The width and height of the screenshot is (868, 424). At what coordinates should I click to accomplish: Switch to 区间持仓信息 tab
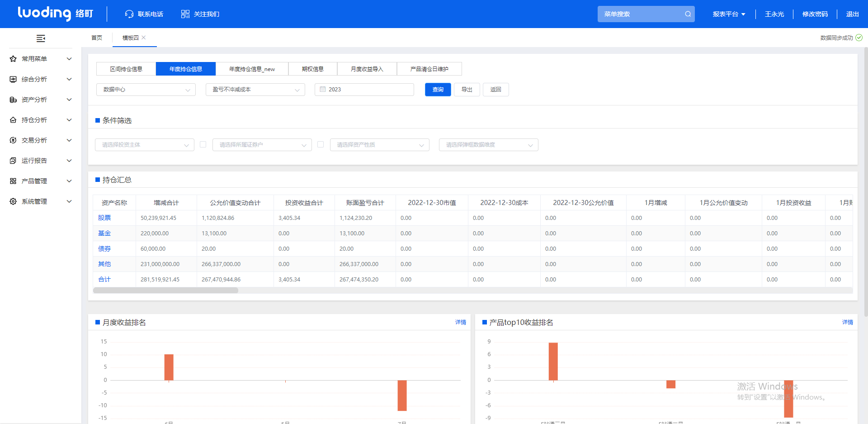126,69
